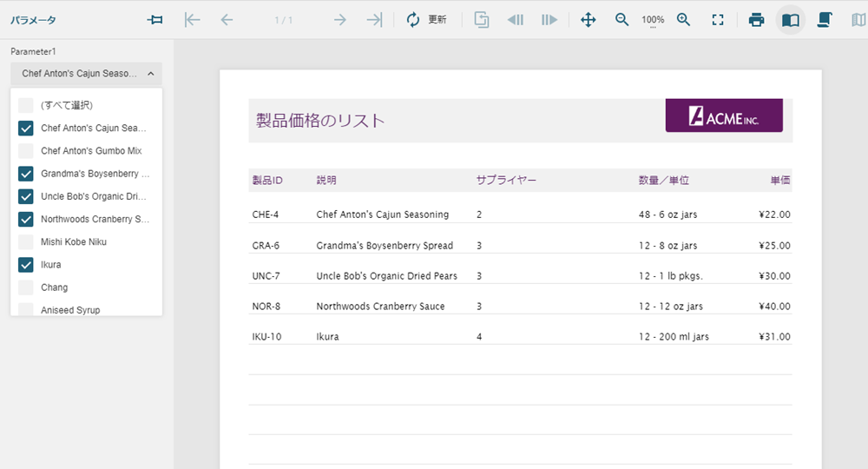Enable Chef Anton's Gumbo Mix checkbox

pyautogui.click(x=26, y=151)
